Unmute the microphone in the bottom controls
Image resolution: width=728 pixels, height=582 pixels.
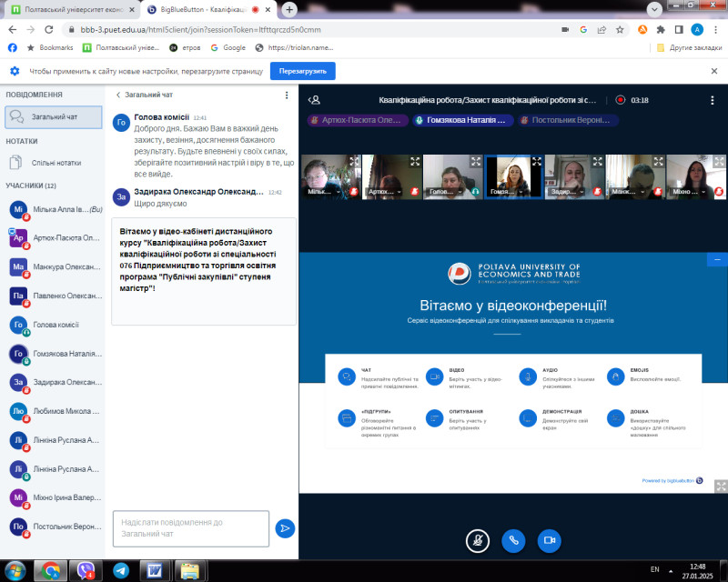click(x=476, y=539)
